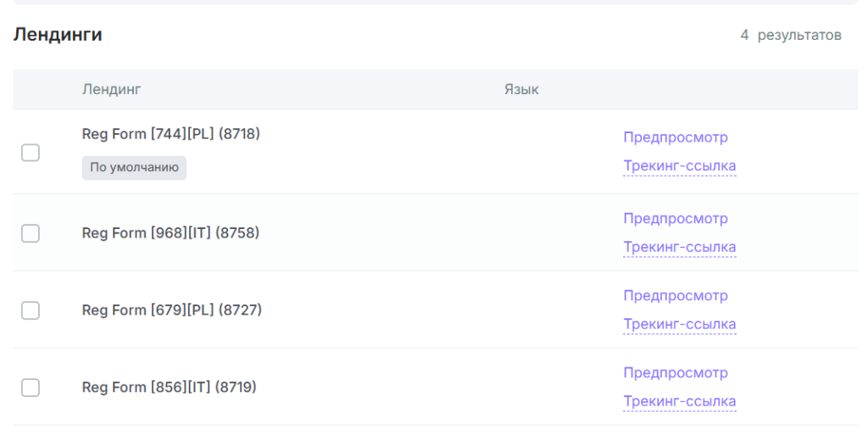Get Трекинг-ссылка for Reg Form [968][IT]

(x=679, y=248)
